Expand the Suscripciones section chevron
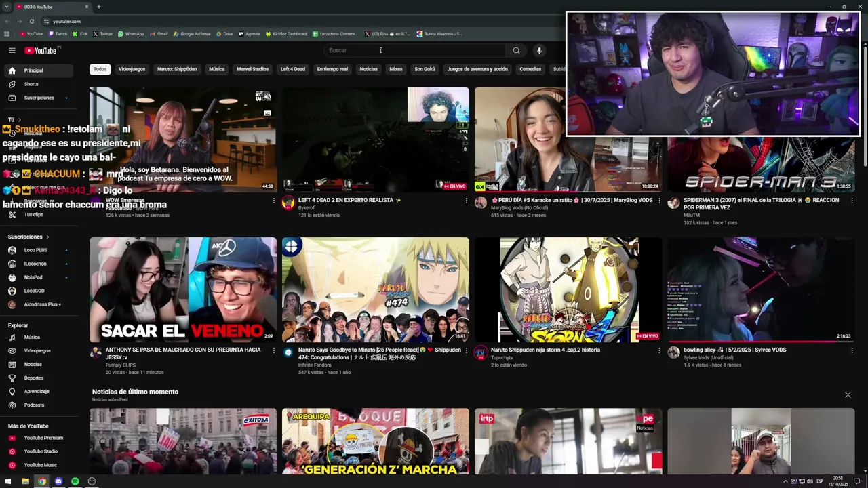This screenshot has height=488, width=868. point(47,237)
